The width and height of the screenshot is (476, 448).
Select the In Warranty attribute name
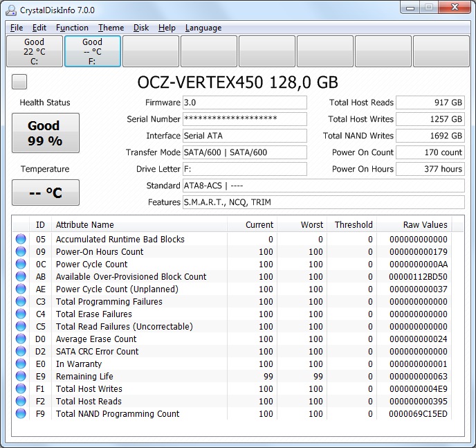pos(79,364)
